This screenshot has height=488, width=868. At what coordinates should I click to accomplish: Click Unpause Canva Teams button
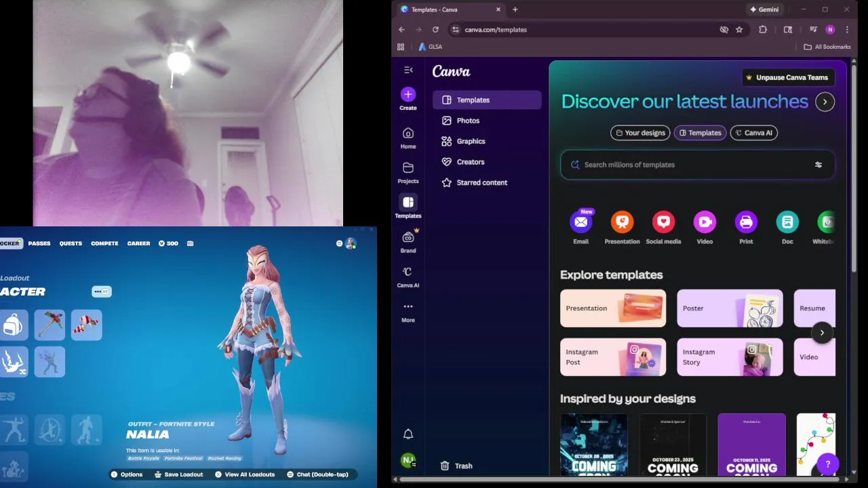[787, 77]
